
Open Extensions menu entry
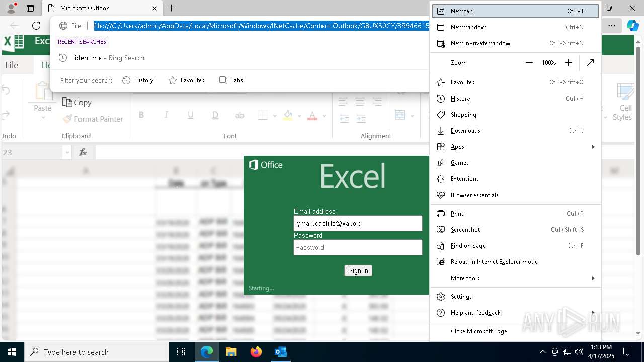click(516, 179)
